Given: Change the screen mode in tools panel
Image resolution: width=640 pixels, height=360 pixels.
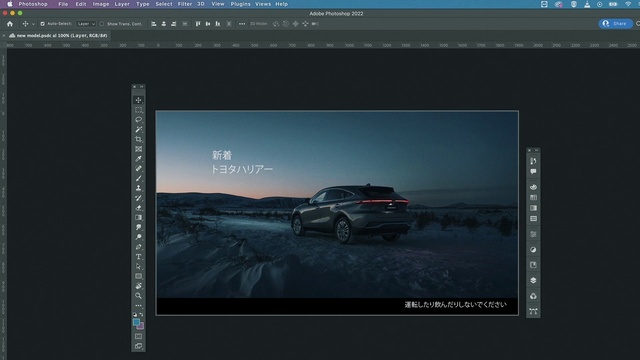Looking at the screenshot, I should (138, 346).
